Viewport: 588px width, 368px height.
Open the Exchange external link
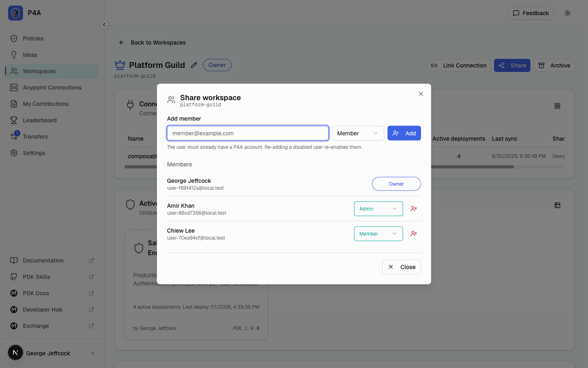[52, 326]
